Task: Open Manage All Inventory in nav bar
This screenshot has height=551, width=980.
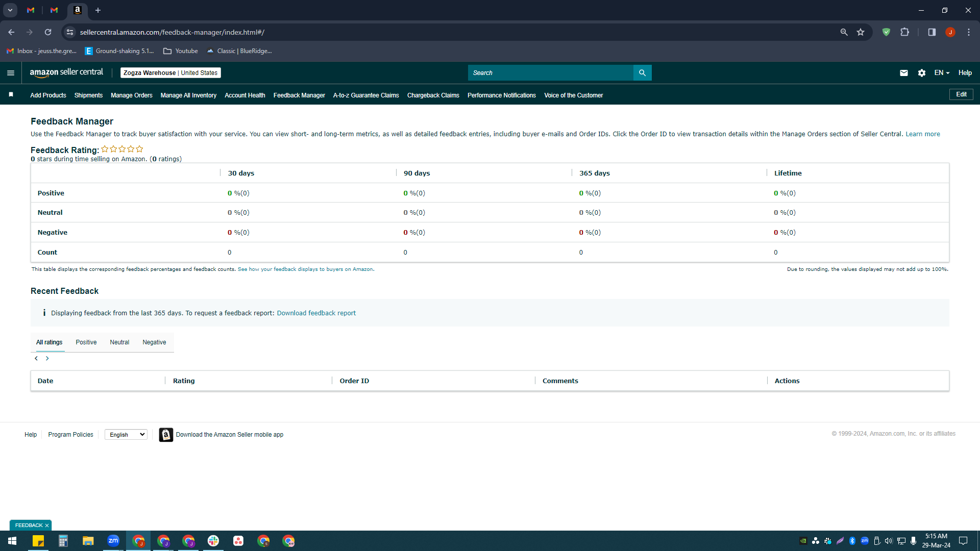Action: coord(188,95)
